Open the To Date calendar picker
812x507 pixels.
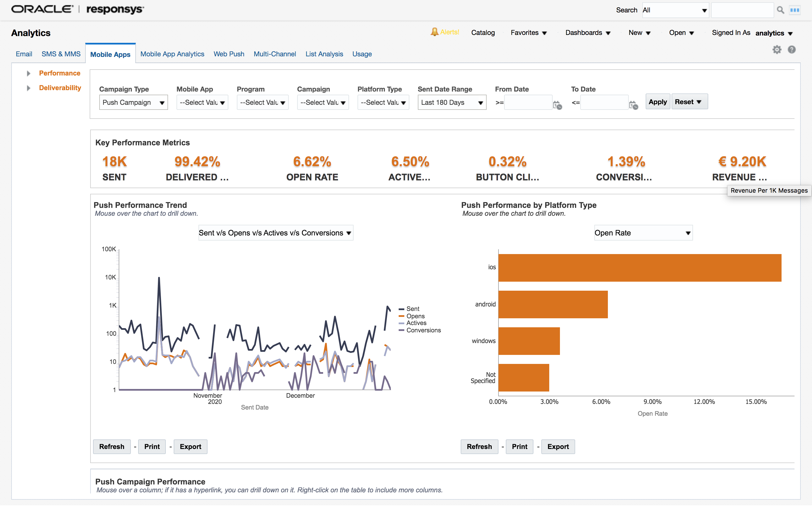(633, 105)
